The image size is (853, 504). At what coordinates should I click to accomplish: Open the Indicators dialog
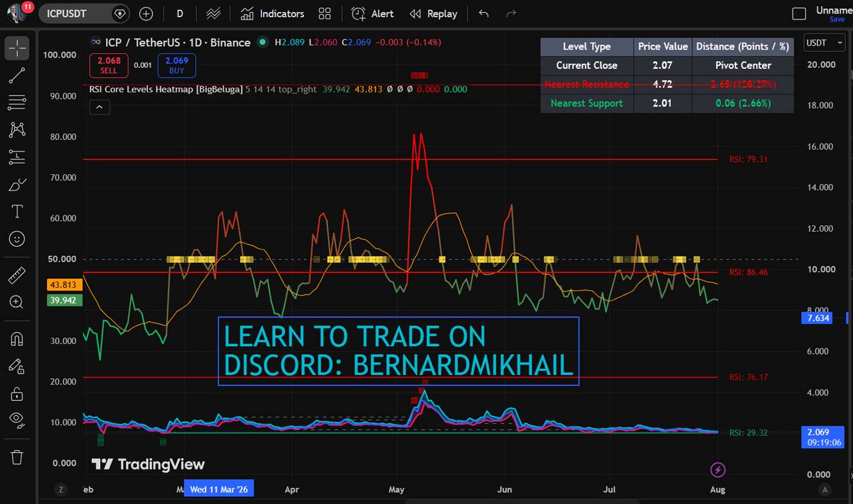272,14
